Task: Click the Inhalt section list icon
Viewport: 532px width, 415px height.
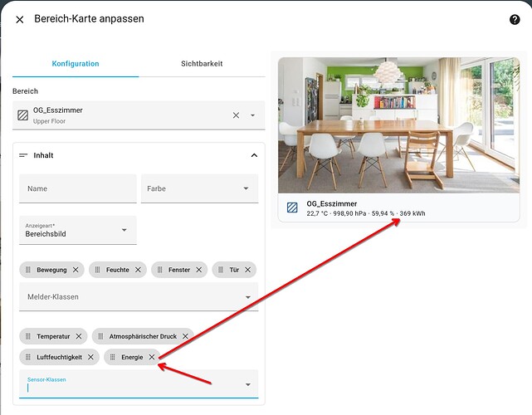Action: point(23,155)
